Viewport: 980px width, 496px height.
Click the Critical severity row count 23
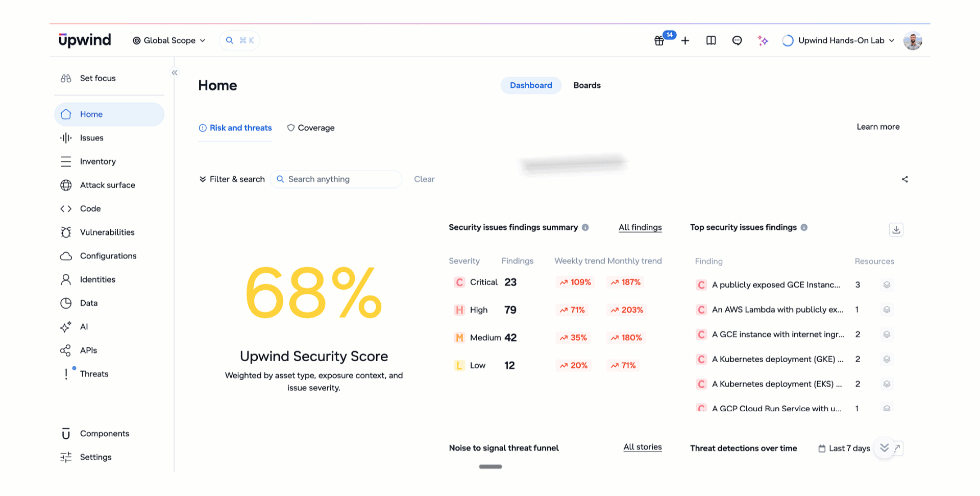(x=510, y=282)
